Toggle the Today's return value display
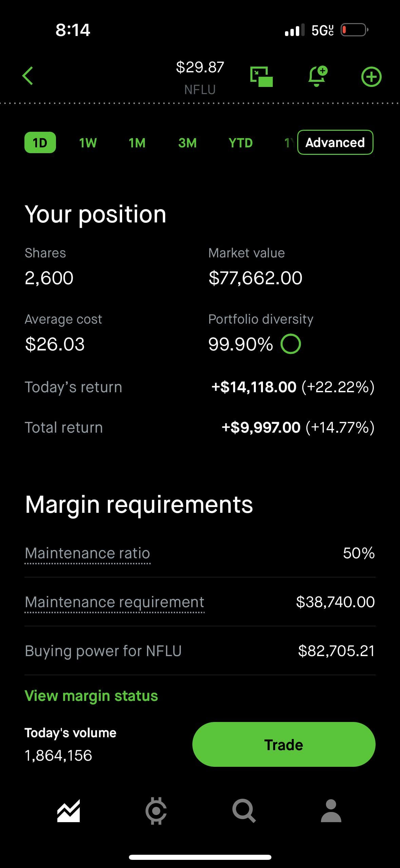The height and width of the screenshot is (868, 400). 293,387
